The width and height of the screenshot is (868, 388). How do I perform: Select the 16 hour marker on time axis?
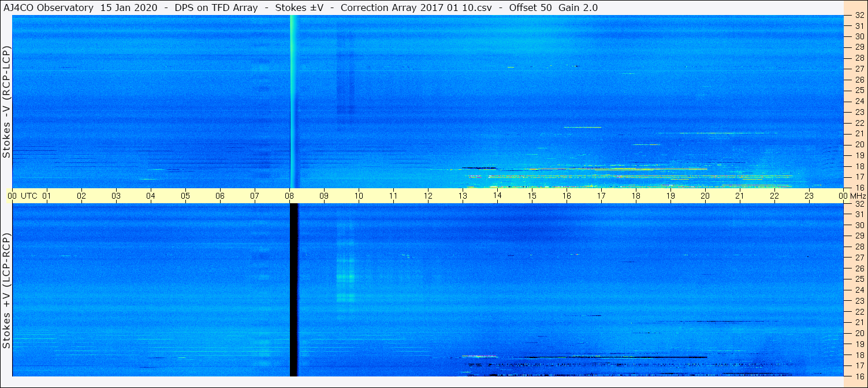[x=567, y=196]
